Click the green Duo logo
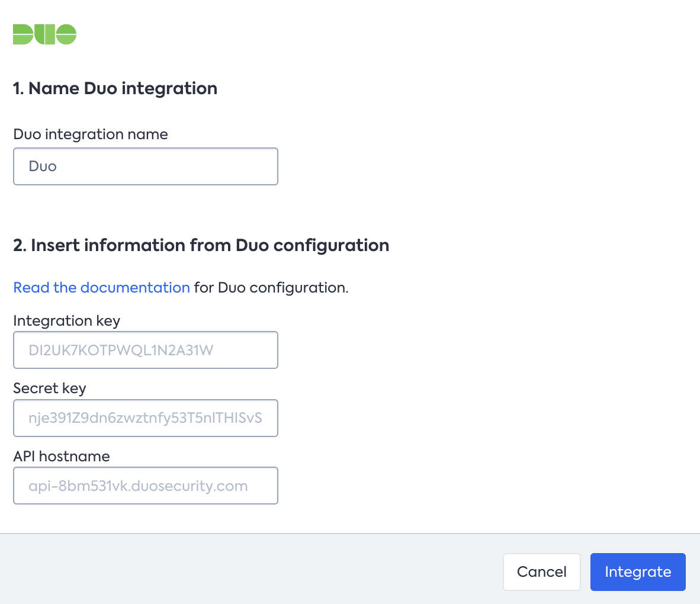Screen dimensions: 700x604 click(44, 34)
